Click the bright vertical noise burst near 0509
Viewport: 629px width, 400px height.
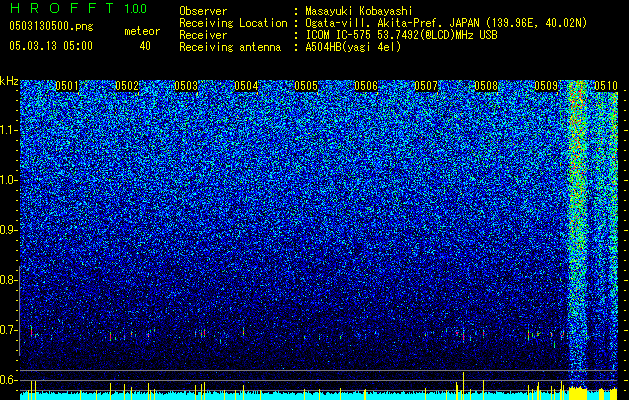(578, 233)
